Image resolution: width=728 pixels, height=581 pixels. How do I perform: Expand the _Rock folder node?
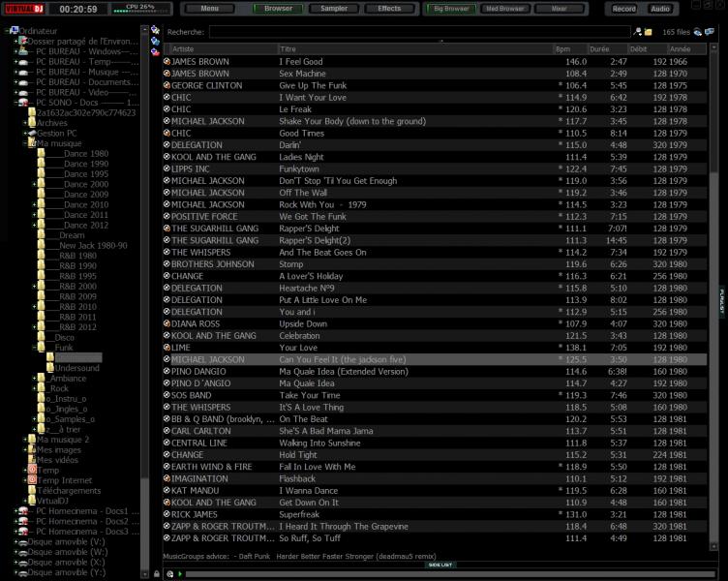(x=35, y=388)
